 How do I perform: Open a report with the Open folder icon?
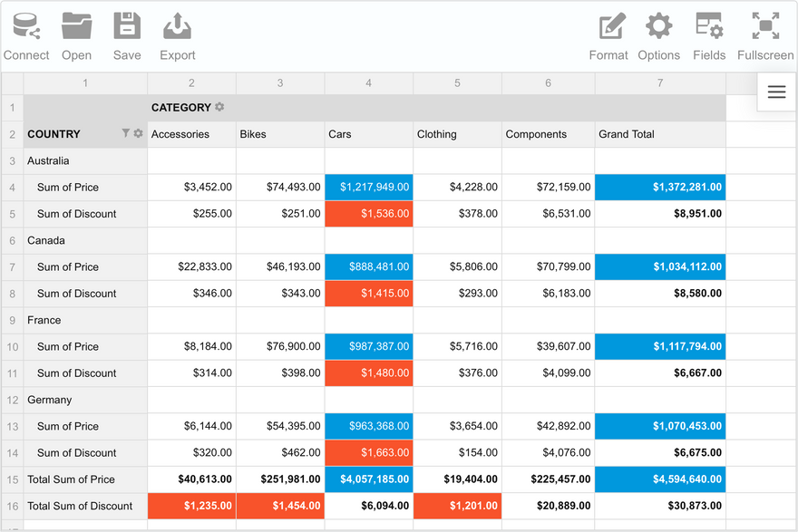click(77, 27)
